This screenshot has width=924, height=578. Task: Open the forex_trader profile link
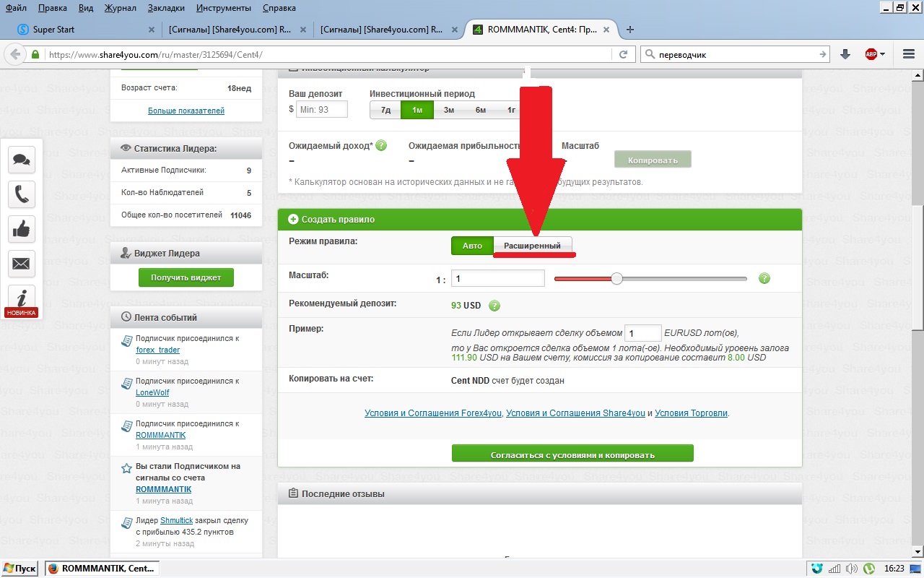tap(157, 350)
